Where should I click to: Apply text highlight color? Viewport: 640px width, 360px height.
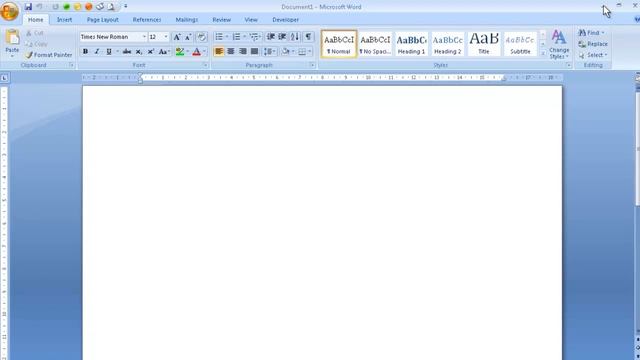point(180,51)
